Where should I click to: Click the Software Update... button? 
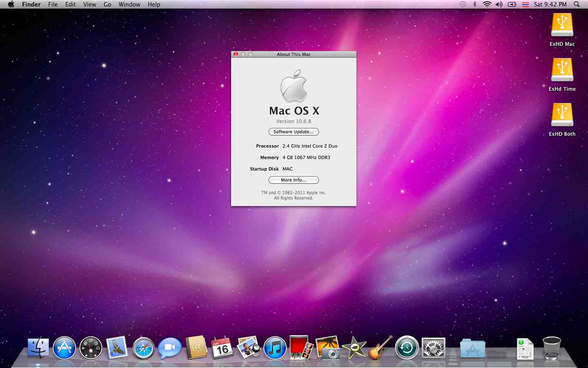(x=294, y=132)
